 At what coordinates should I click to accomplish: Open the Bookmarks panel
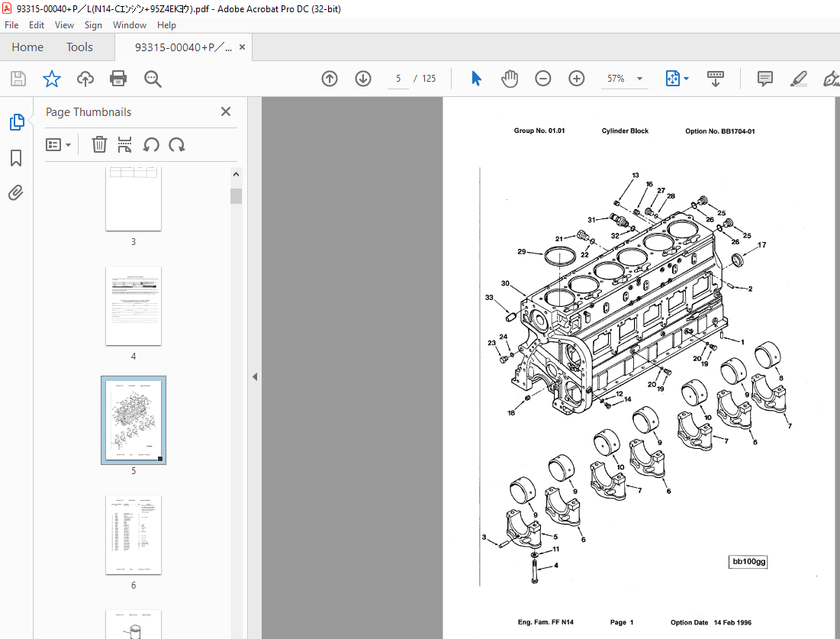pyautogui.click(x=15, y=158)
